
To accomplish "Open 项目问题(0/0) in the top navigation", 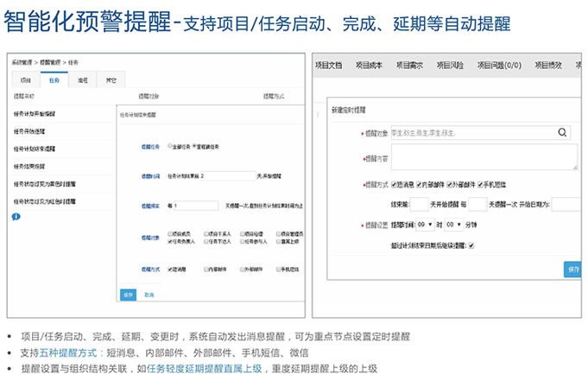I will click(x=499, y=66).
